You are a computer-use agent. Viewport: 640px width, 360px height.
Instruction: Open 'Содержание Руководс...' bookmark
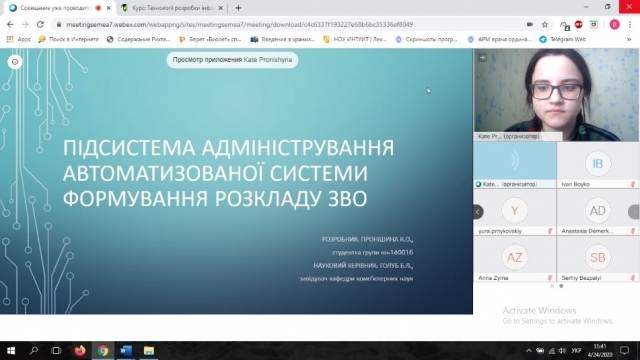138,39
